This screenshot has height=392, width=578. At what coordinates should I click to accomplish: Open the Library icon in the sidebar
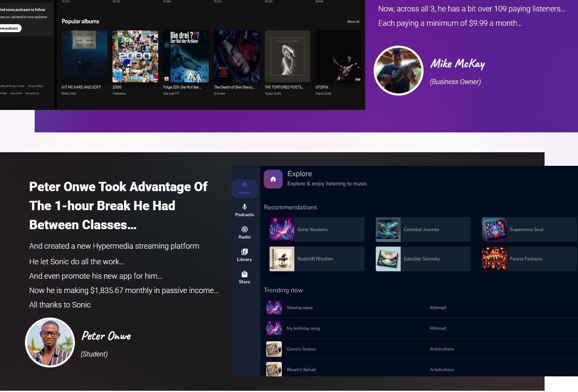click(245, 252)
